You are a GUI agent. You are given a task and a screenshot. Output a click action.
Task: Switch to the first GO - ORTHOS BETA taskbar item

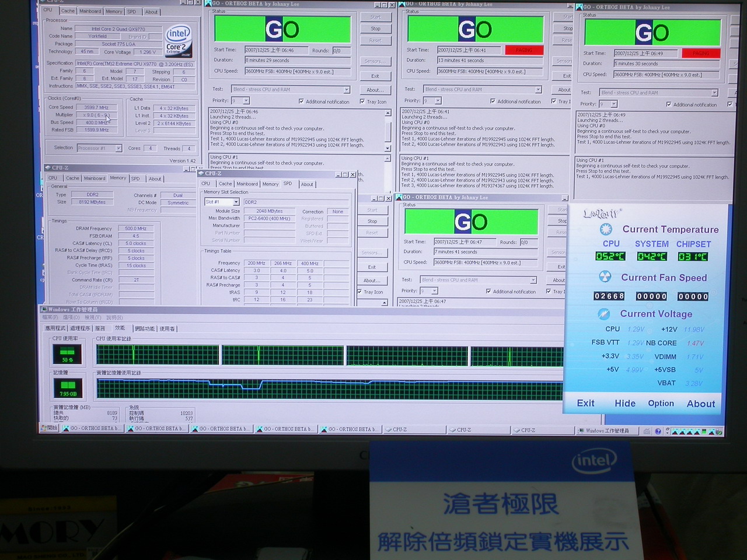(x=93, y=429)
